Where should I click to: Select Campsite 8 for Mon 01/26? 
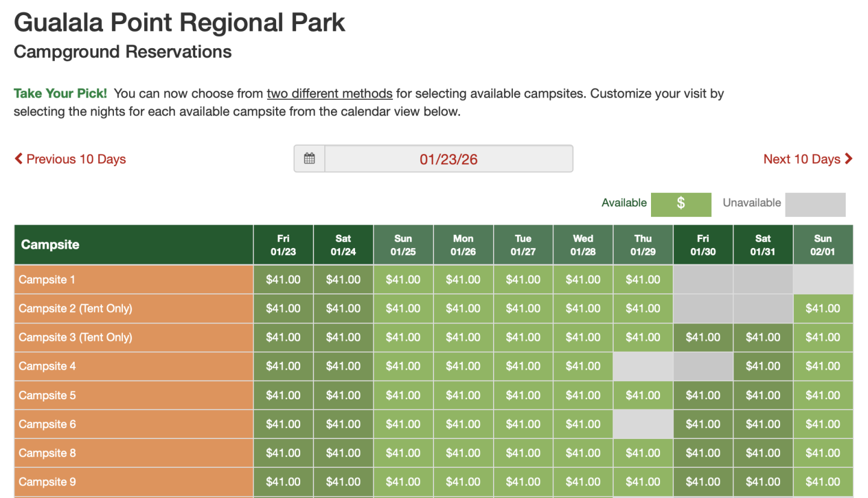tap(463, 453)
